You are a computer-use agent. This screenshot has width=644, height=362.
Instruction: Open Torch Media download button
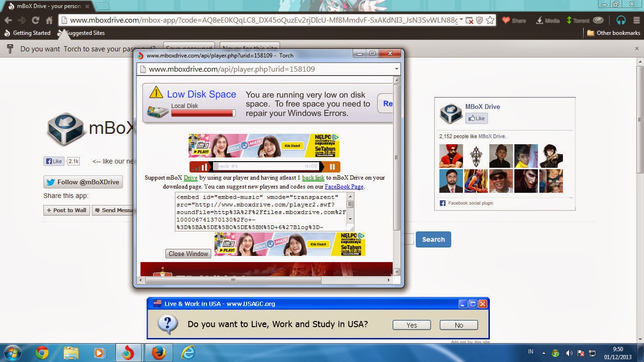(547, 20)
